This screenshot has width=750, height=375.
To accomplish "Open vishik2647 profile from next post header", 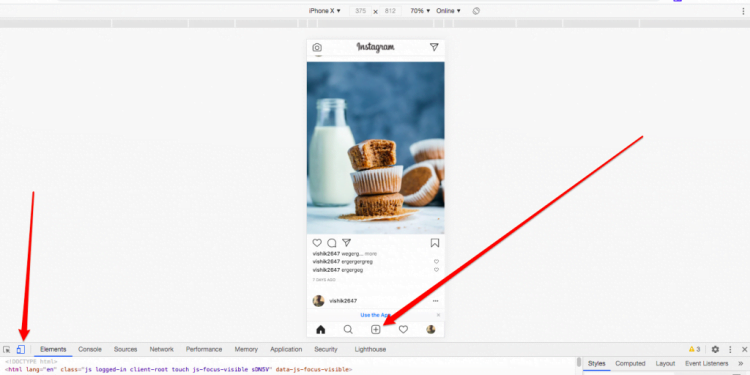I will click(343, 301).
